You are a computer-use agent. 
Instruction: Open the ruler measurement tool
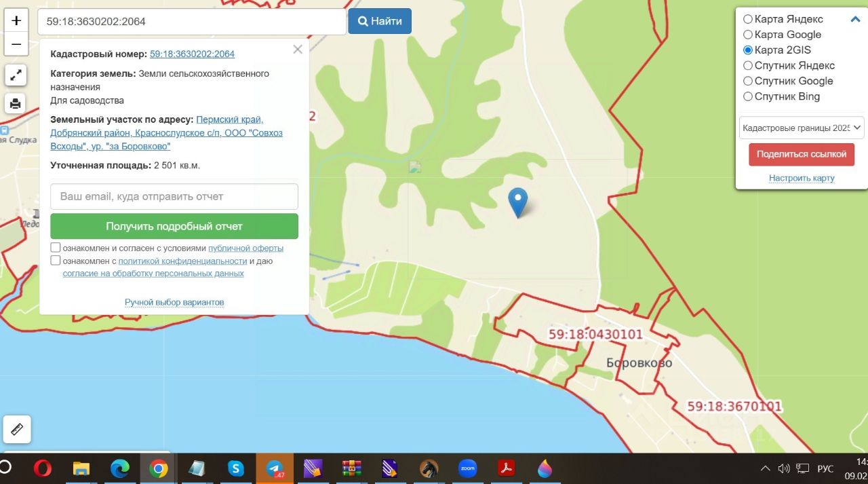[x=17, y=429]
